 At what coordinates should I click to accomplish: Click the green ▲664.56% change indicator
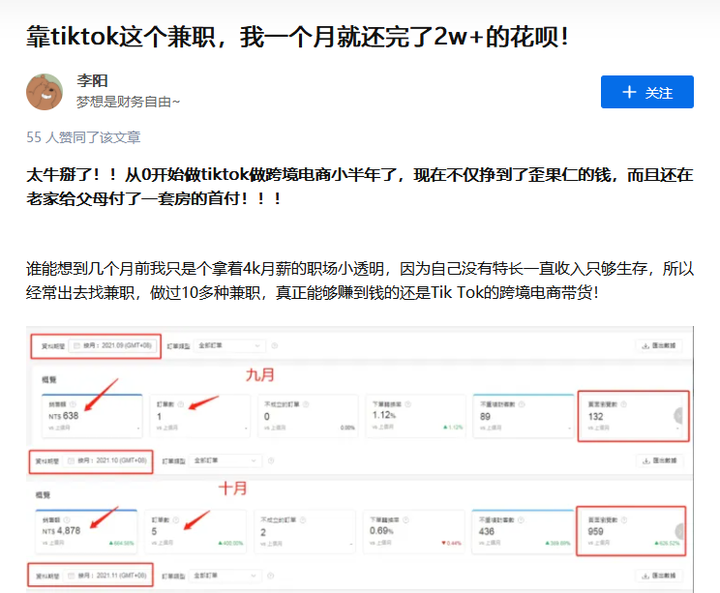121,543
